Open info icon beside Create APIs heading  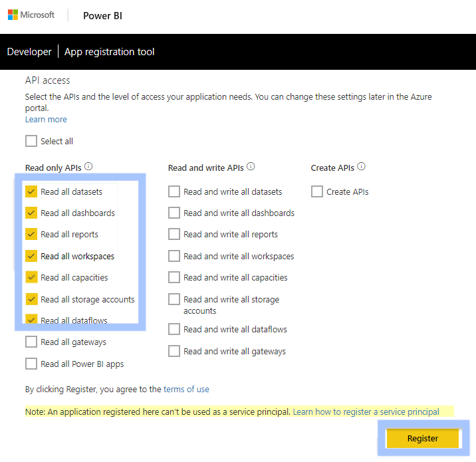coord(361,166)
